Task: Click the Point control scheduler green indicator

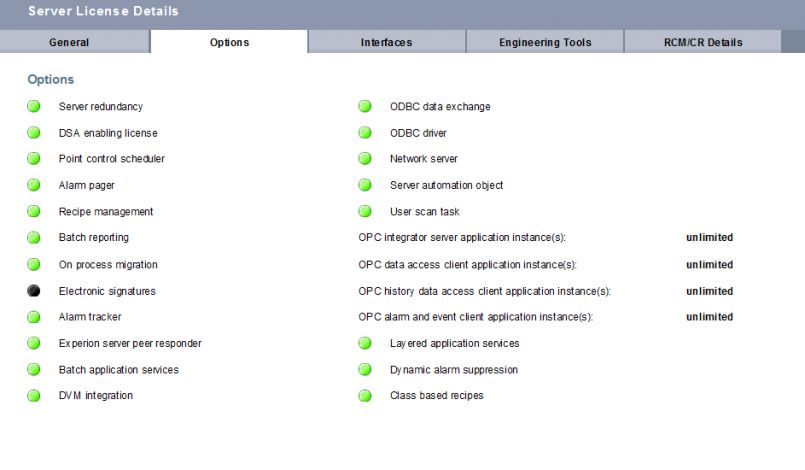Action: click(34, 158)
